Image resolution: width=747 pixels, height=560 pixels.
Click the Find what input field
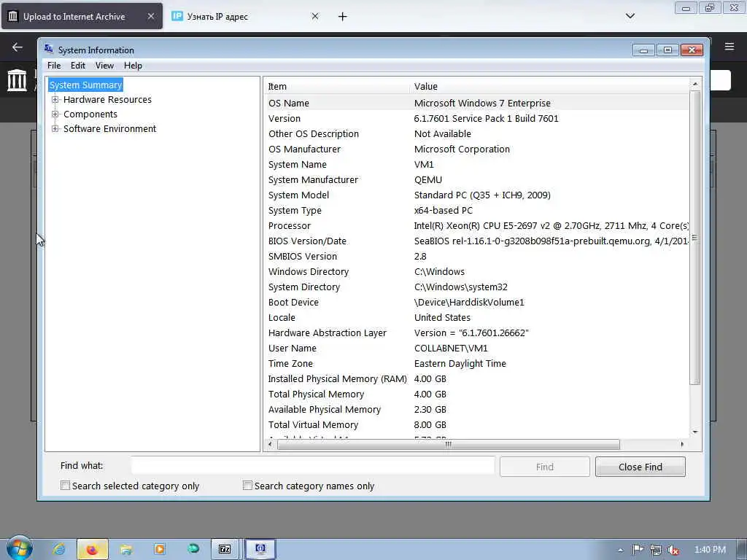(x=313, y=466)
